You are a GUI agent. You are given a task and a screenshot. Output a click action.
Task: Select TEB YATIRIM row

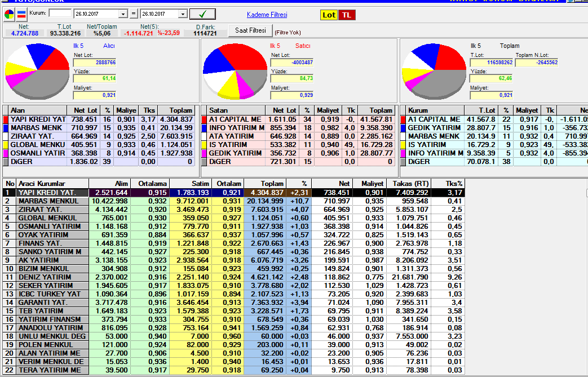tap(233, 311)
